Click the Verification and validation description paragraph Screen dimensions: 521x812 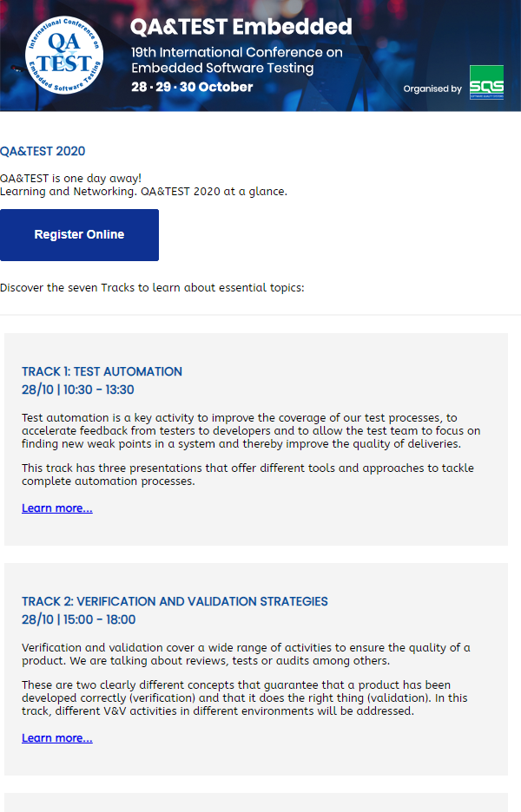tap(247, 654)
